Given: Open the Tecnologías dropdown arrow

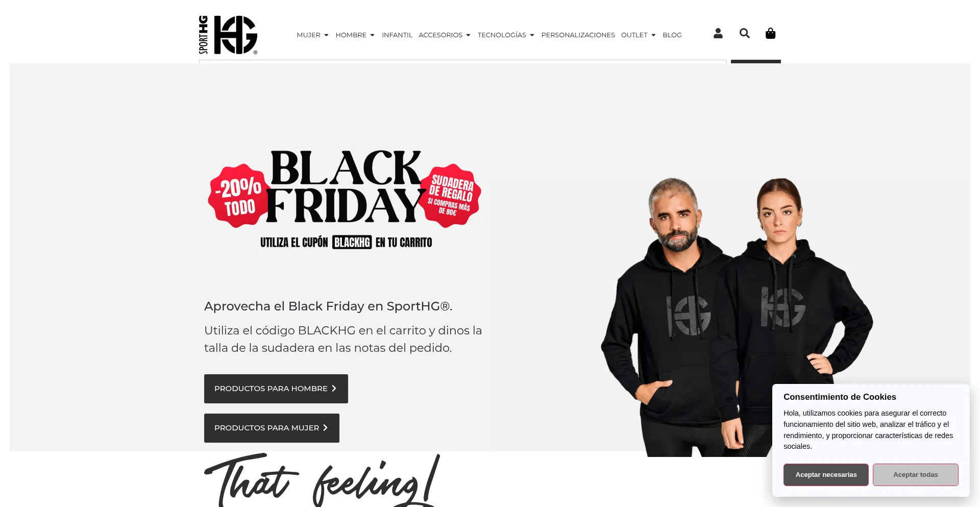Looking at the screenshot, I should coord(532,35).
